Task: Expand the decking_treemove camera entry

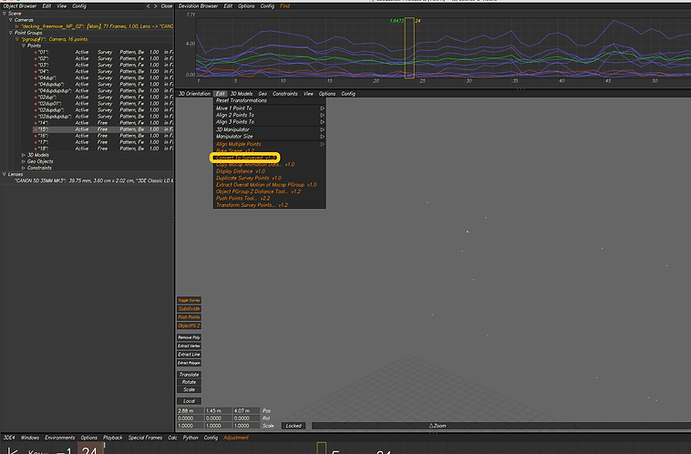Action: pyautogui.click(x=17, y=26)
